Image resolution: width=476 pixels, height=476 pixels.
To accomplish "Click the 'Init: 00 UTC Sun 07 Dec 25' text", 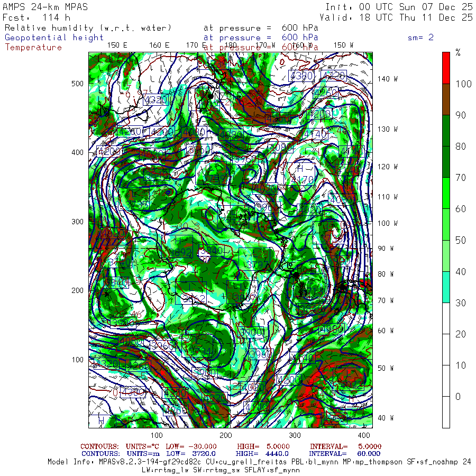I will pos(399,7).
